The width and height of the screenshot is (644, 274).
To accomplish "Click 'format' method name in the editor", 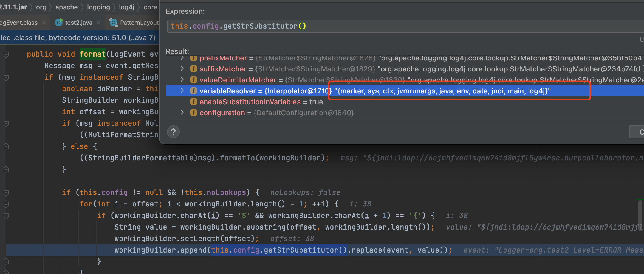I will point(92,54).
